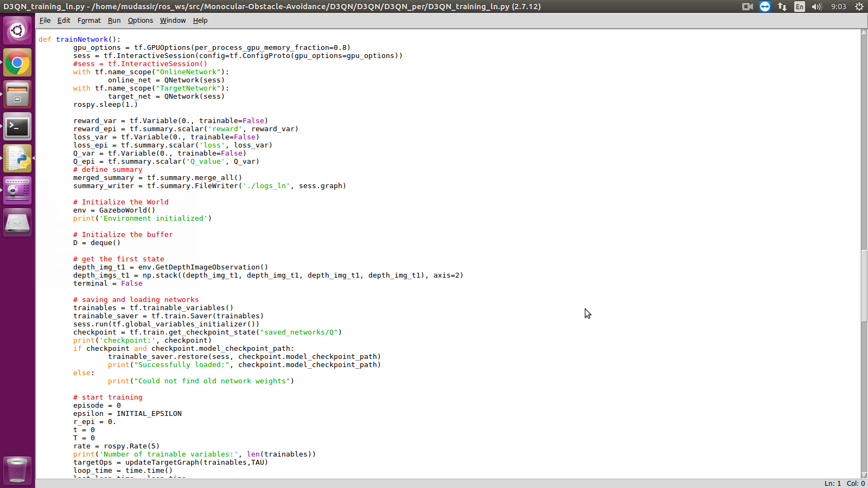Click the 'Col: 0' status bar indicator
This screenshot has height=488, width=868.
856,484
